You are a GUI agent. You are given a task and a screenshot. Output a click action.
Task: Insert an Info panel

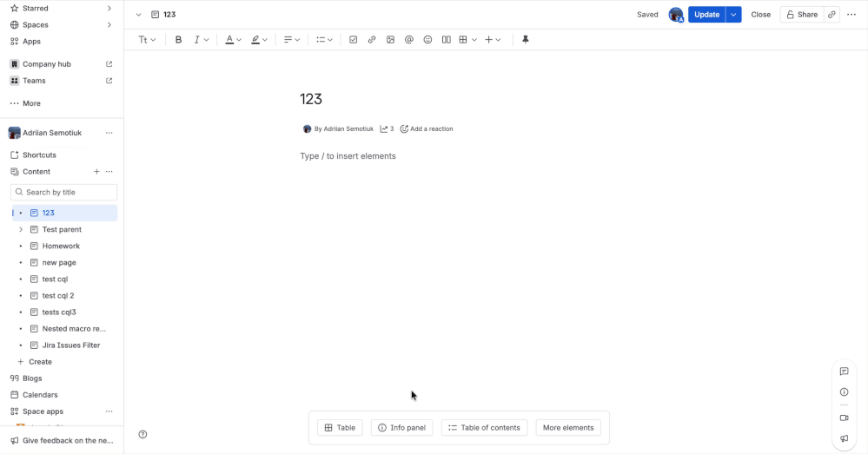pyautogui.click(x=402, y=427)
